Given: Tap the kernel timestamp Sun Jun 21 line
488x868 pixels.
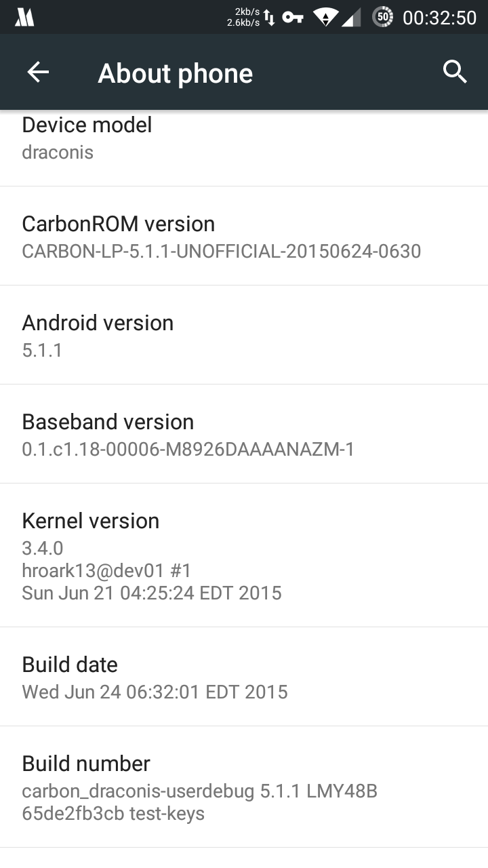Looking at the screenshot, I should (152, 593).
